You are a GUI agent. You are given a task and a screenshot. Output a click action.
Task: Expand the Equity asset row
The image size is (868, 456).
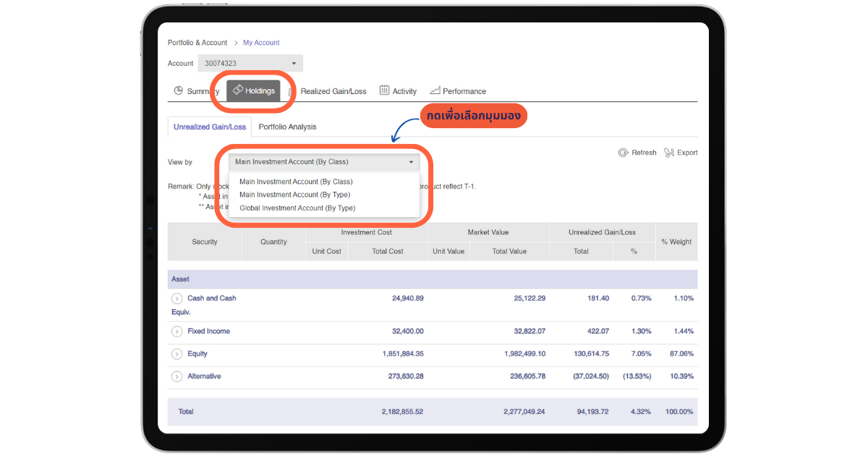(x=177, y=354)
